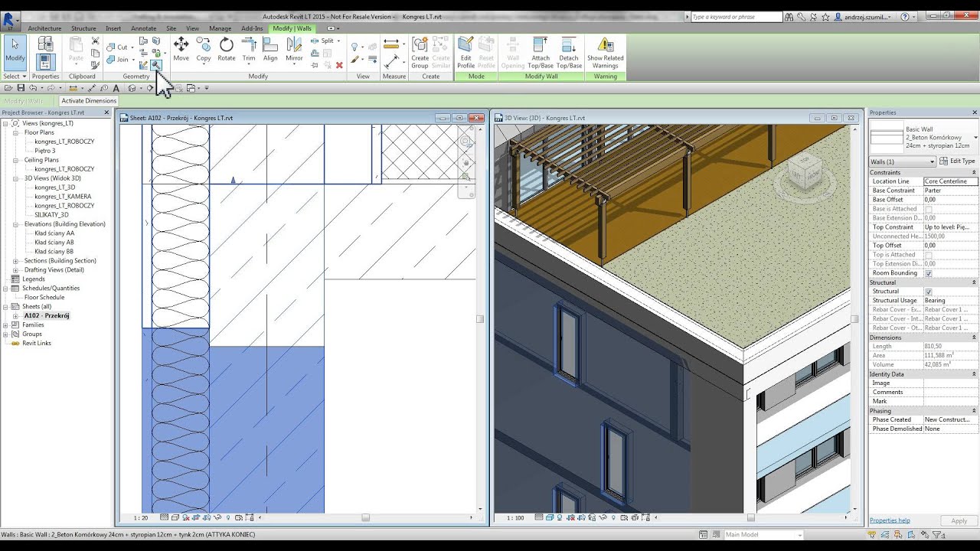Click the Location Line value field
980x551 pixels.
[x=950, y=181]
